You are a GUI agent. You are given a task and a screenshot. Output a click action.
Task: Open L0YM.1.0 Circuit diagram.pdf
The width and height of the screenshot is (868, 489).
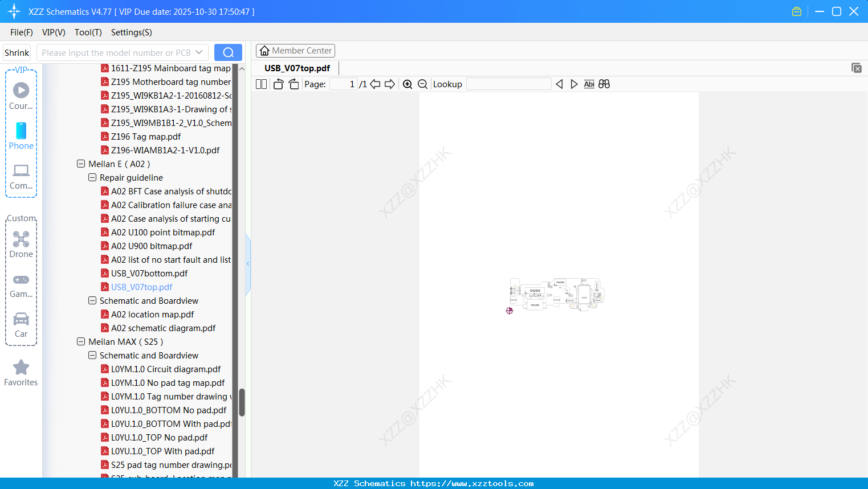166,369
